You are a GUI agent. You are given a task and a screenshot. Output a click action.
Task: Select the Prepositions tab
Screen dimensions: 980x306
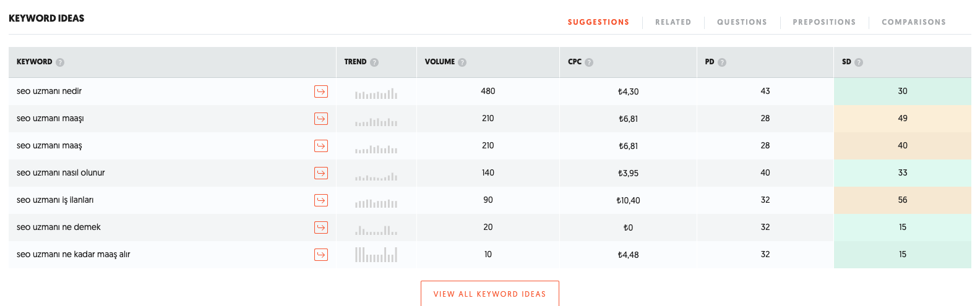824,22
